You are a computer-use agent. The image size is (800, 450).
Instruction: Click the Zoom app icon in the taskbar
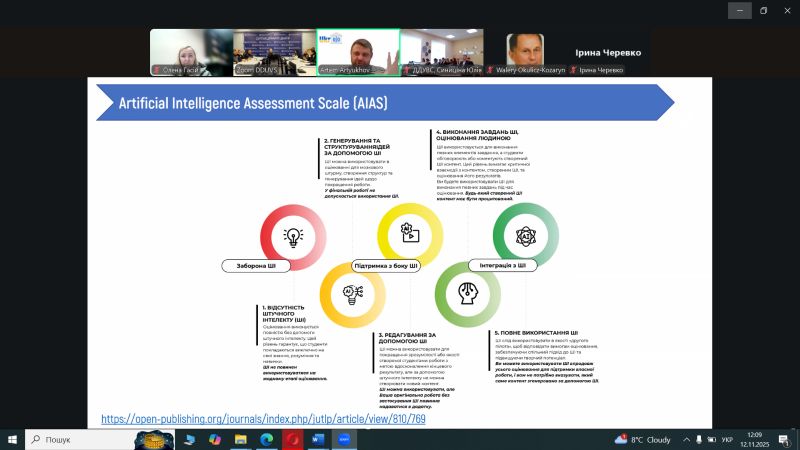pyautogui.click(x=344, y=439)
